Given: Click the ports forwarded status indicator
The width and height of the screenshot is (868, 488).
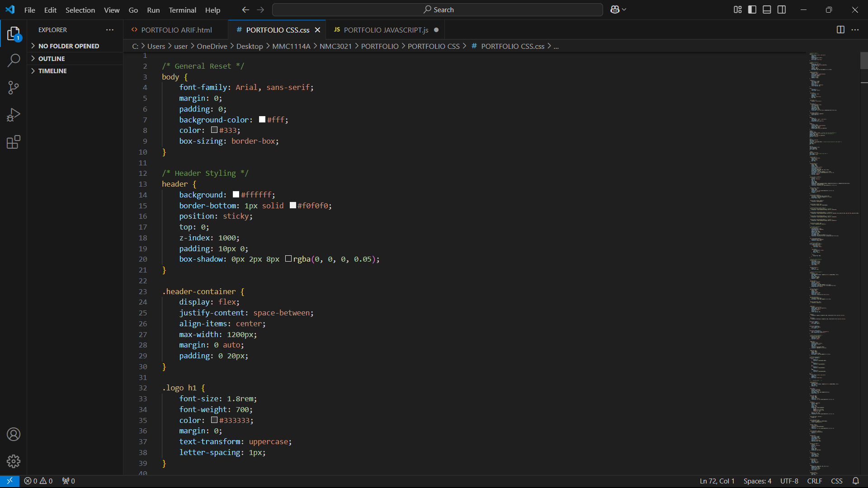Looking at the screenshot, I should tap(69, 481).
